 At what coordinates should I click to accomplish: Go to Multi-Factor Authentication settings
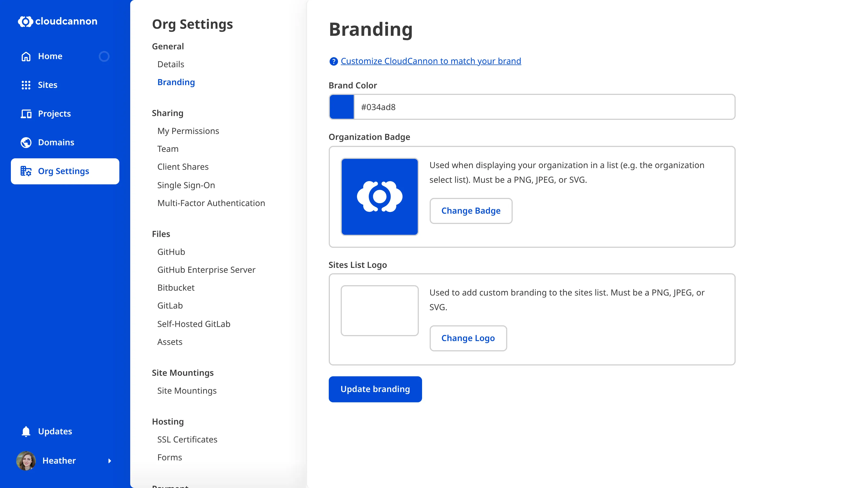[x=211, y=203]
